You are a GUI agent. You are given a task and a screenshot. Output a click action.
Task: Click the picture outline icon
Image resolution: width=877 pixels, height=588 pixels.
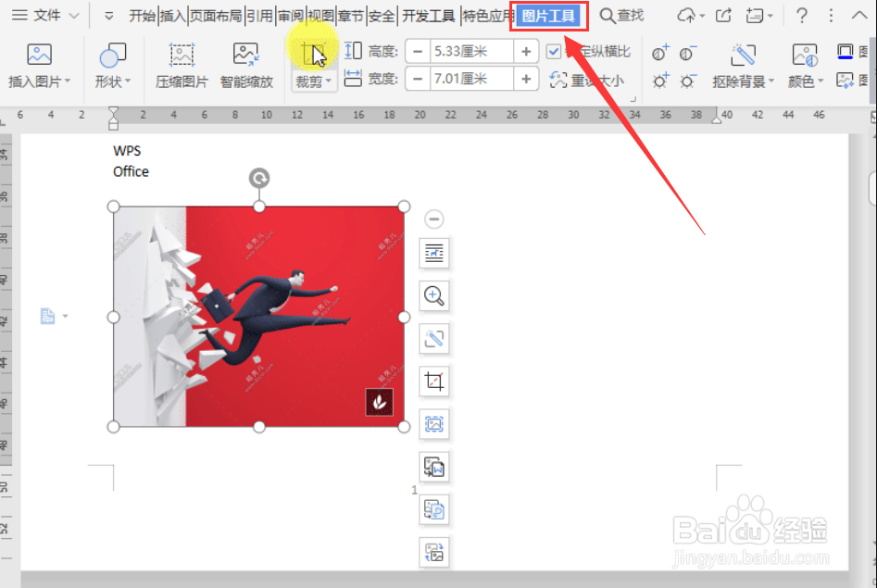846,52
